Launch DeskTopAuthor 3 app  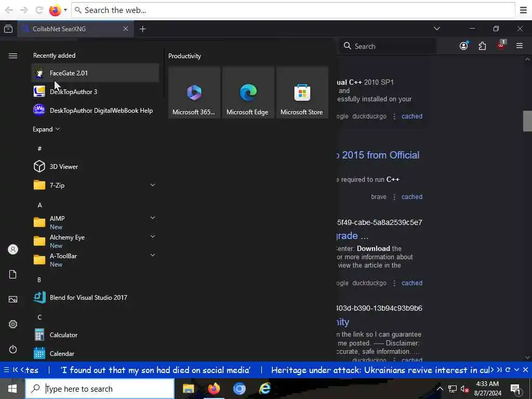pos(95,91)
